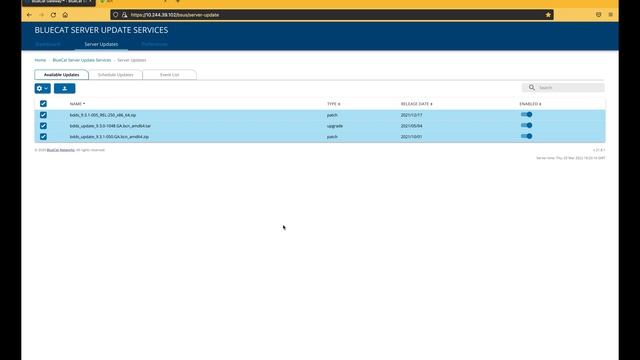Click the browser forward arrow

[x=41, y=15]
